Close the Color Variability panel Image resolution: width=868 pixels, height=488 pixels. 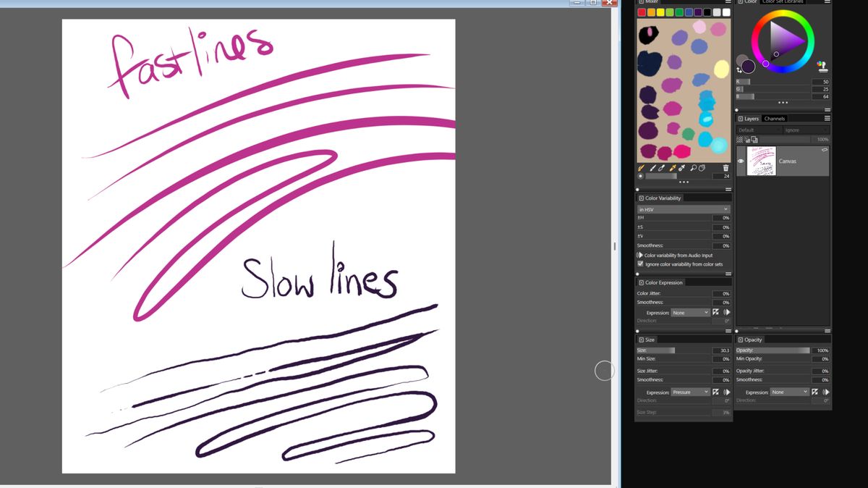(x=641, y=198)
